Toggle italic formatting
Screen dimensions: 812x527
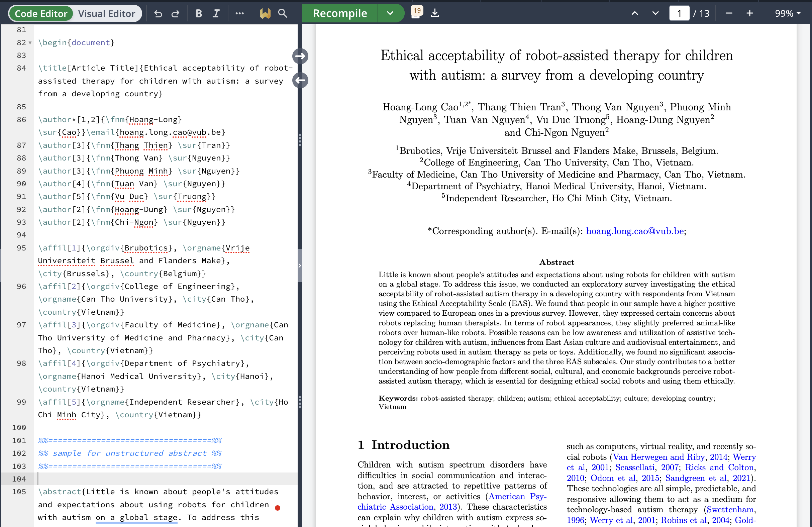pos(216,14)
